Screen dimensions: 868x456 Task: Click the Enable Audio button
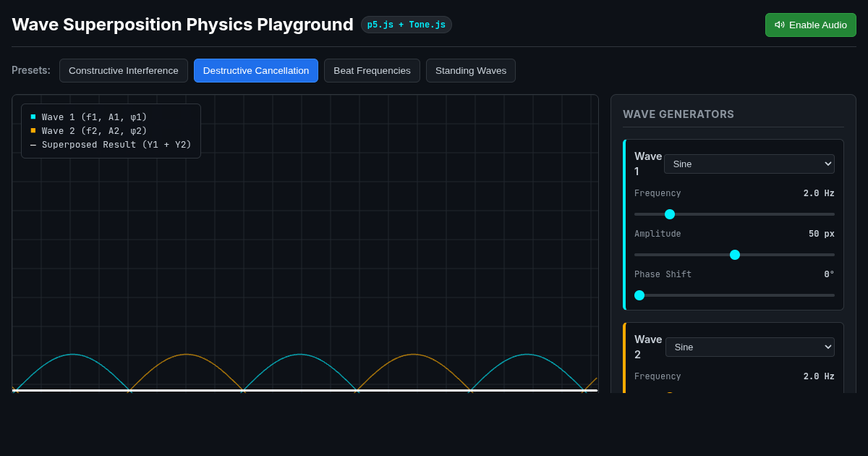(x=810, y=25)
